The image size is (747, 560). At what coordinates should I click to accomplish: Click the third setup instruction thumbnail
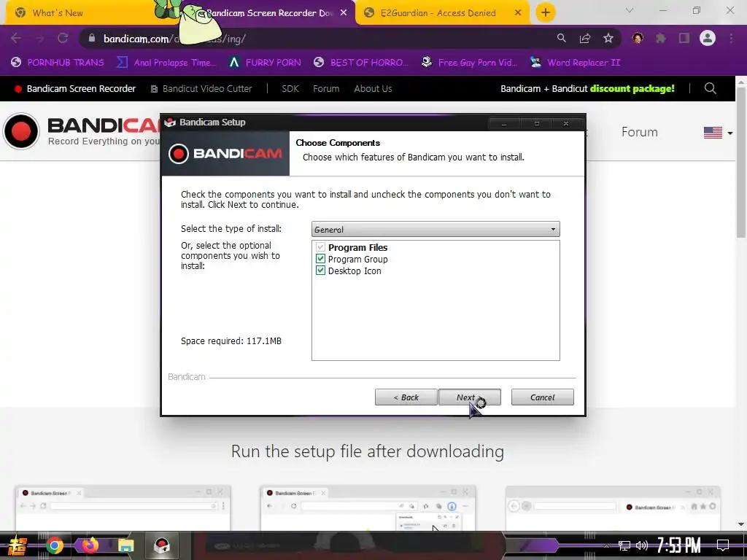pos(613,507)
